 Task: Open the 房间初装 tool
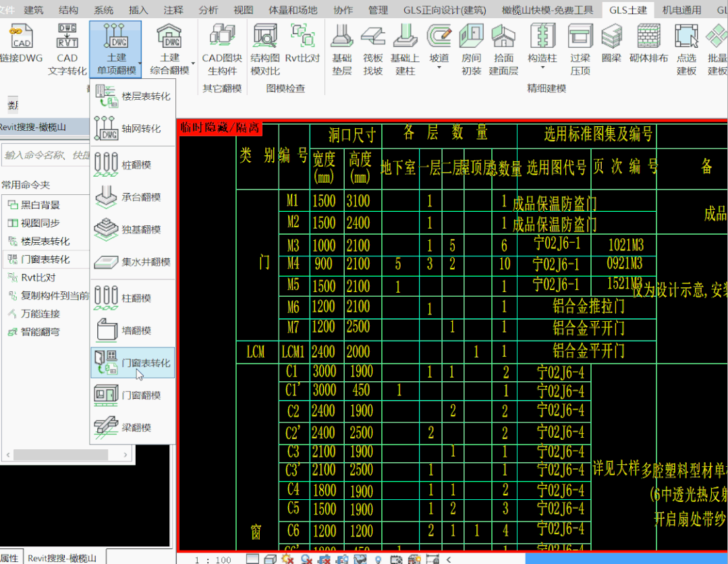[471, 49]
